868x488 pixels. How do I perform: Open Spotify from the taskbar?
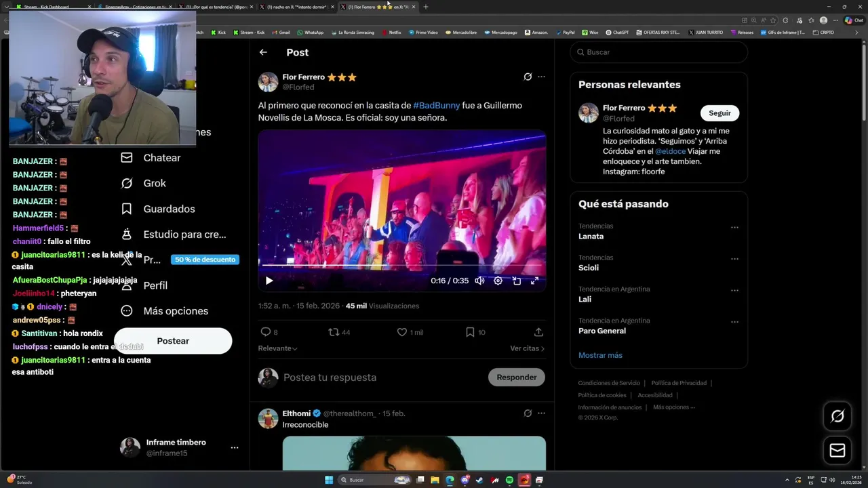pyautogui.click(x=509, y=480)
